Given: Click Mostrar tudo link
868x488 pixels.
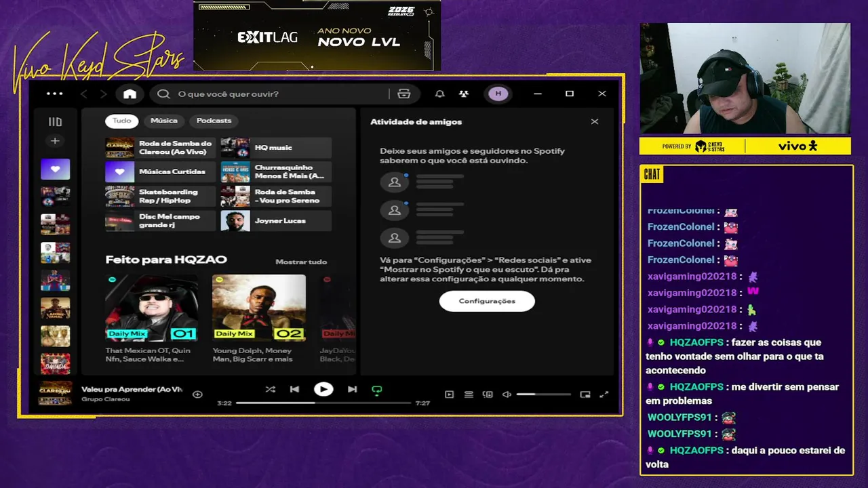Looking at the screenshot, I should [301, 262].
